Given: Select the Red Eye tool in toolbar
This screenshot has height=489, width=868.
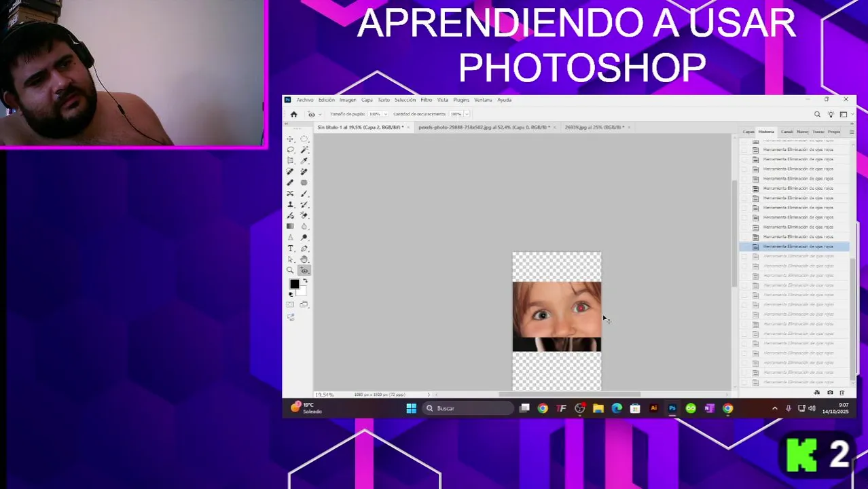Looking at the screenshot, I should click(x=304, y=270).
